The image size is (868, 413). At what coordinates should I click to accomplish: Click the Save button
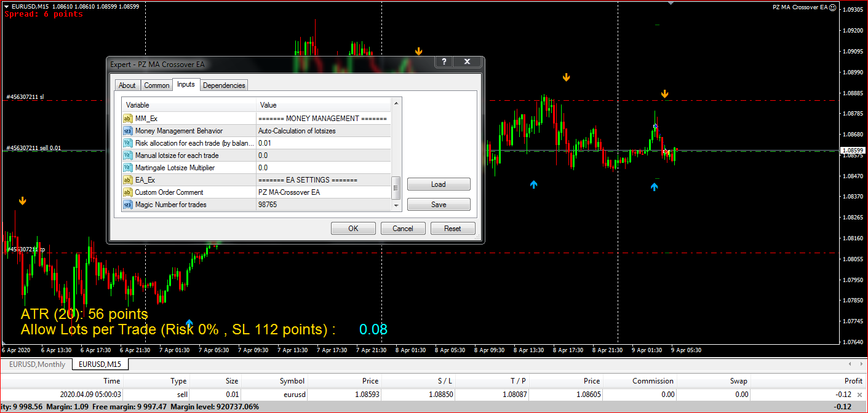(439, 205)
